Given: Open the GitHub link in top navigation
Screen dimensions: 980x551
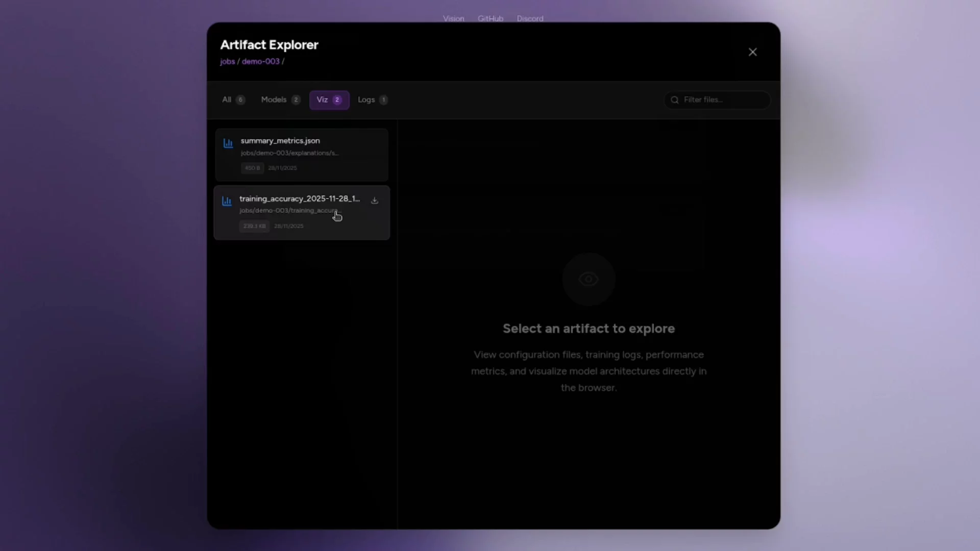Looking at the screenshot, I should [x=491, y=18].
